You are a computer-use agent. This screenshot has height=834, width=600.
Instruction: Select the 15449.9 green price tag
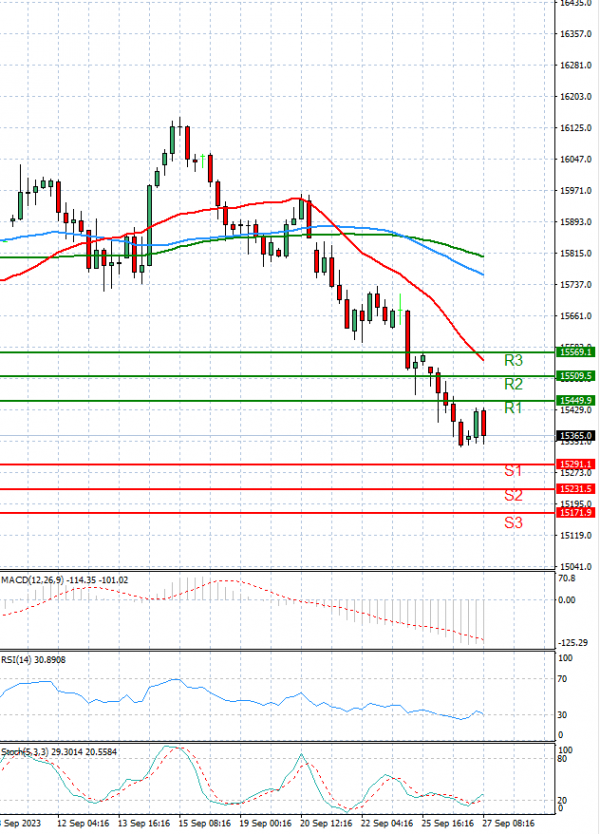575,401
